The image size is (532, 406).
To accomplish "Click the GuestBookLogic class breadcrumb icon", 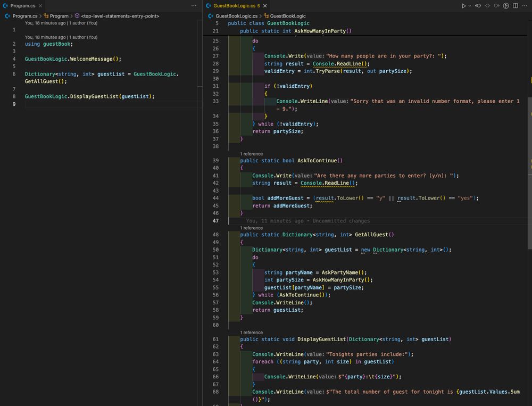I will tap(267, 16).
